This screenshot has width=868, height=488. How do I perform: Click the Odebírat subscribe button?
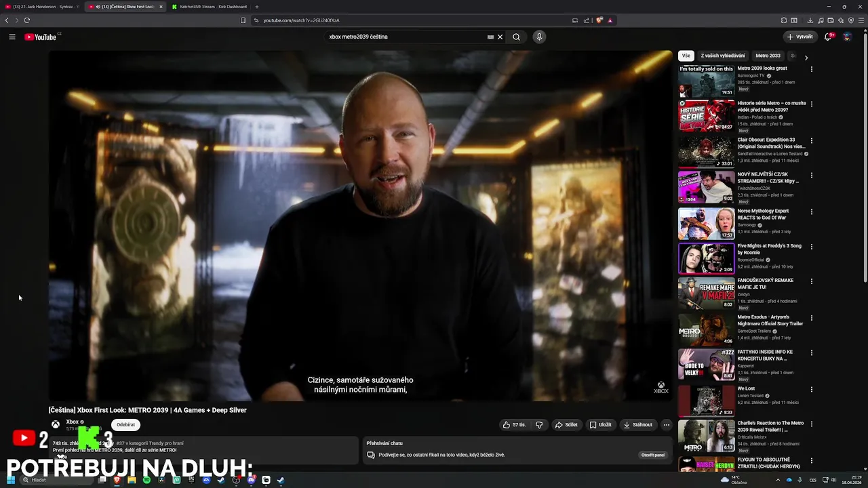(x=125, y=425)
